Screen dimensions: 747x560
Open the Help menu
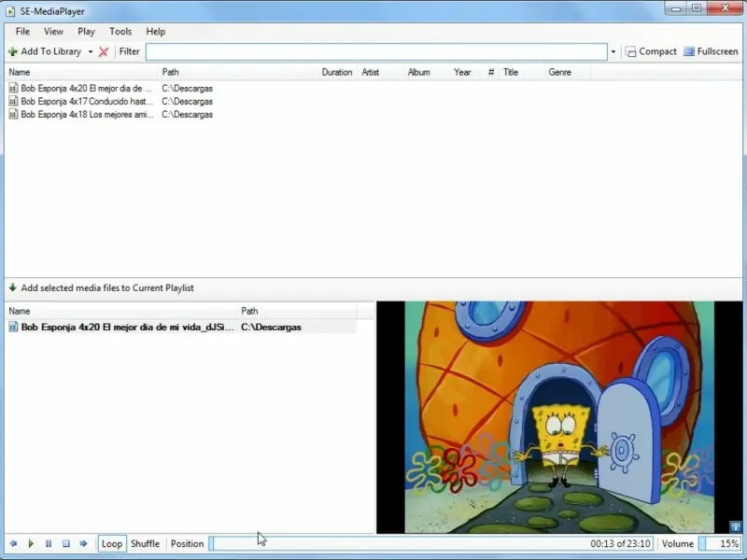tap(155, 32)
